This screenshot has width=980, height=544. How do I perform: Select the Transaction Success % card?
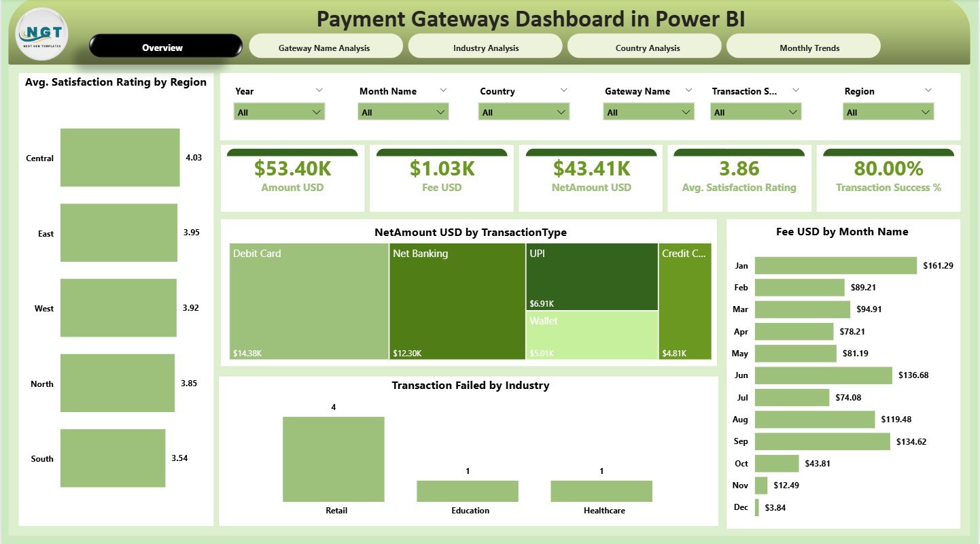tap(889, 177)
